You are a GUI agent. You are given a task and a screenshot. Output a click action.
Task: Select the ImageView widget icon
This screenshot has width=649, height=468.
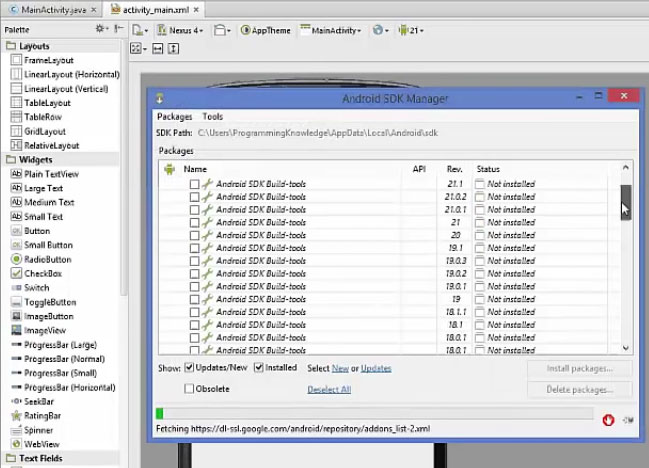pos(16,330)
